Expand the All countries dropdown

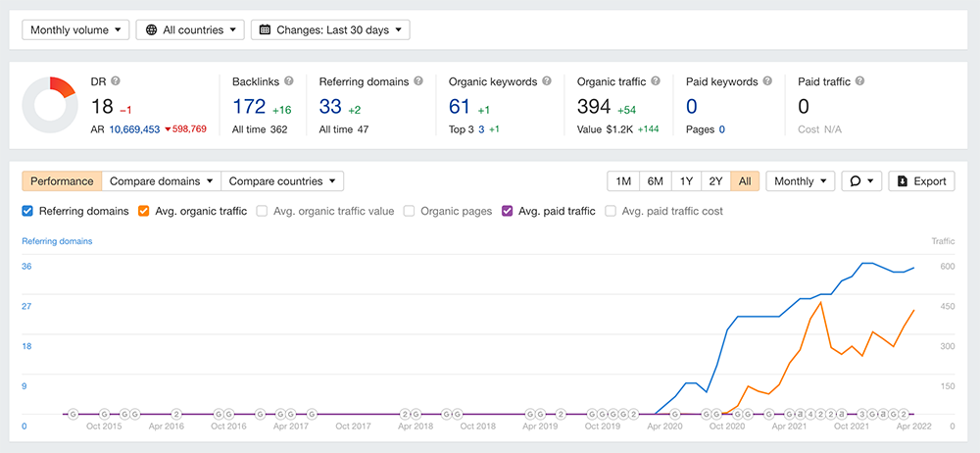[190, 30]
